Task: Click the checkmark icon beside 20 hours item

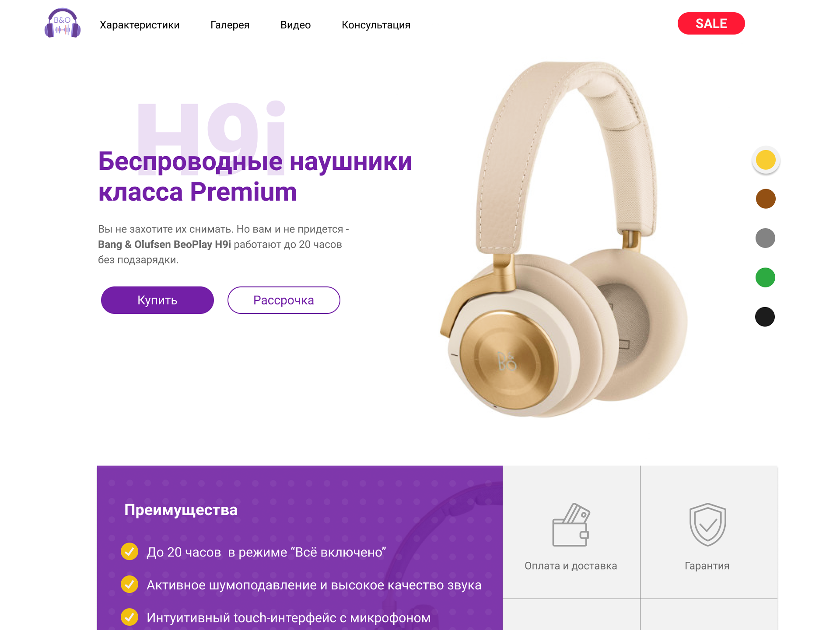Action: tap(129, 551)
